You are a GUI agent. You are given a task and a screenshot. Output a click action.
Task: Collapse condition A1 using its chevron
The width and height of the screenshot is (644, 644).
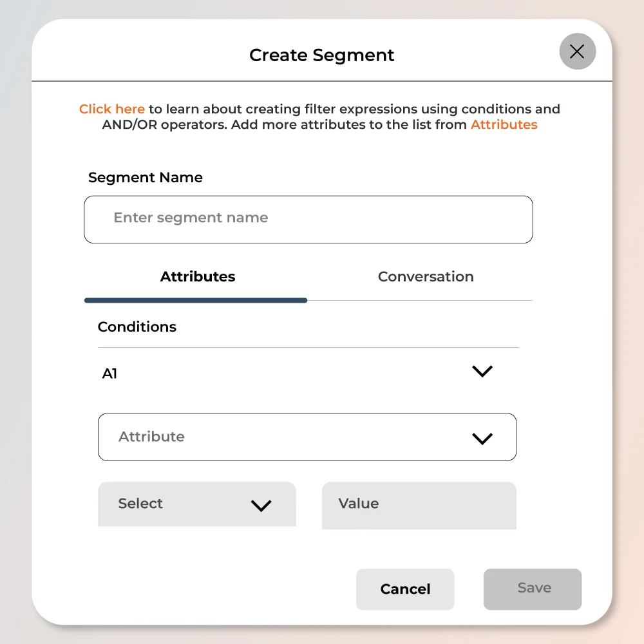pos(482,372)
